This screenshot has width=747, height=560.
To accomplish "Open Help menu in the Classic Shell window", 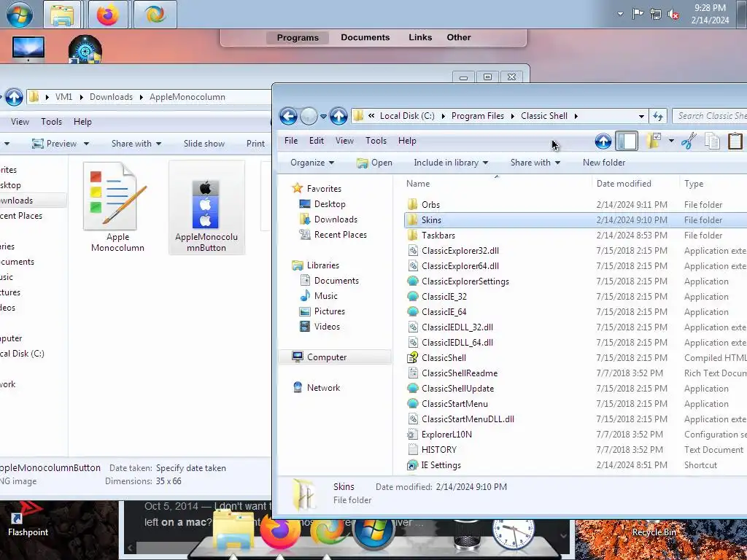I will tap(407, 141).
